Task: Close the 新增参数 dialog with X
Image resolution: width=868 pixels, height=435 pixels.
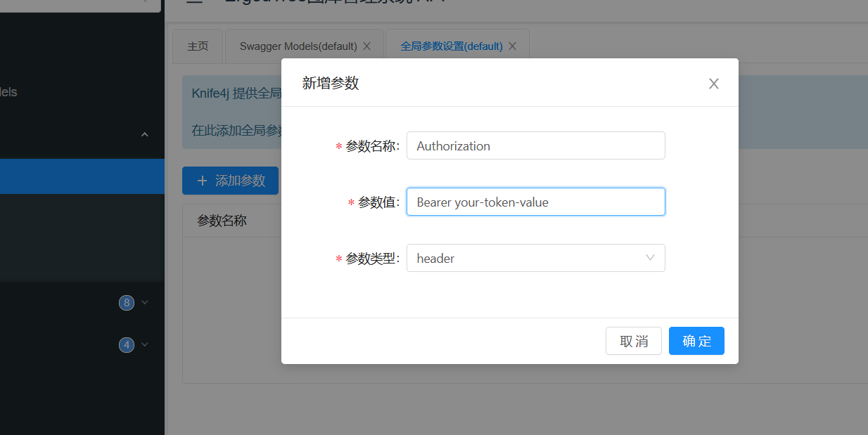Action: tap(713, 84)
